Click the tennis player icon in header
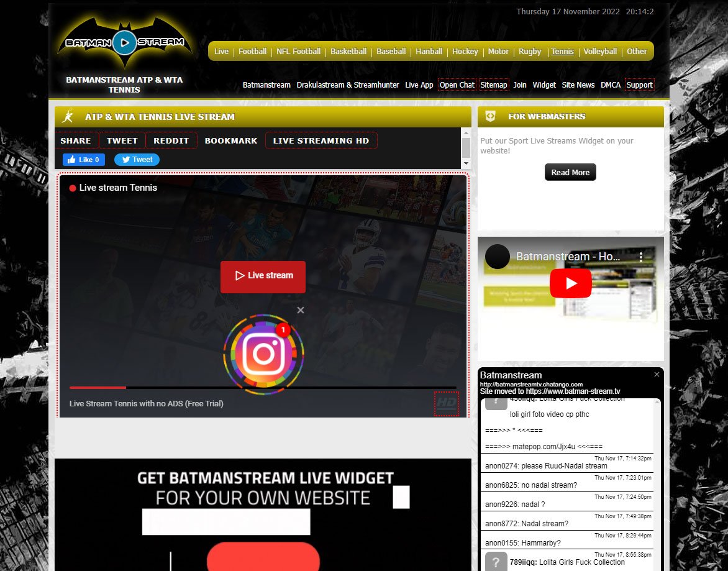Image resolution: width=728 pixels, height=571 pixels. tap(68, 116)
